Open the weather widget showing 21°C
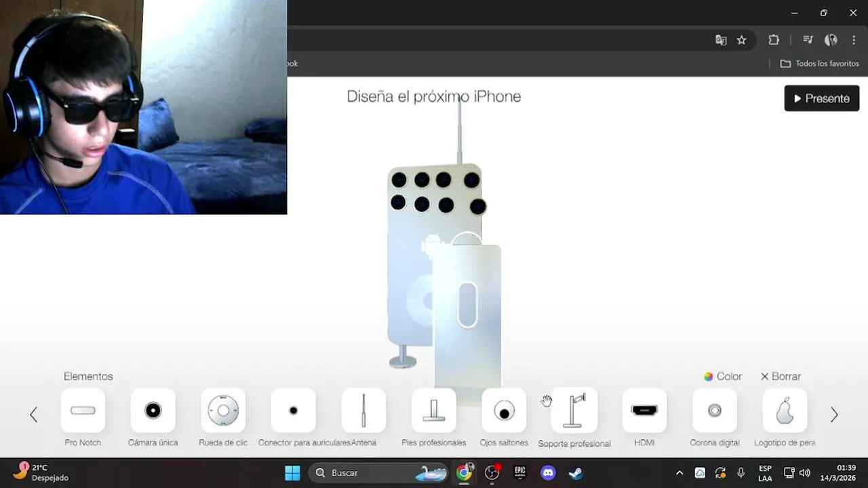The image size is (868, 488). [41, 472]
